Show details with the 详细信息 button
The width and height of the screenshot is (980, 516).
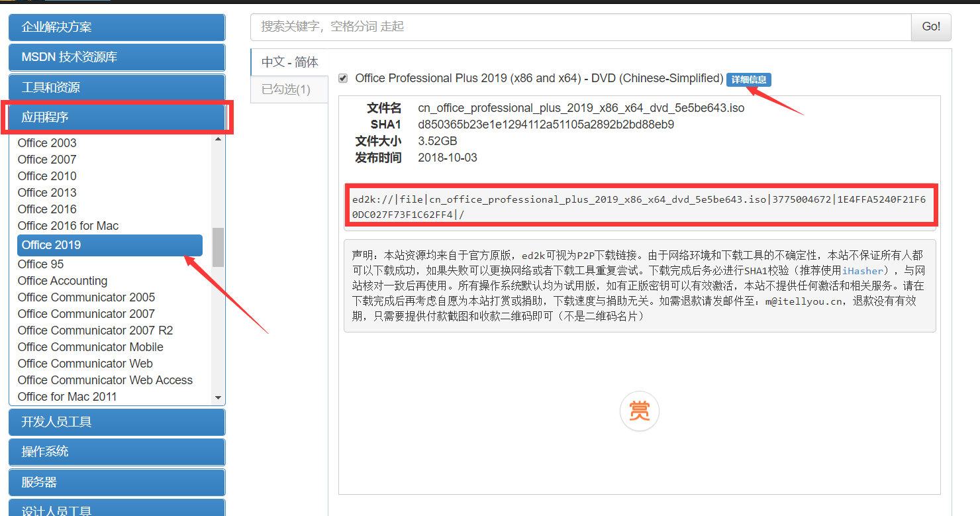[749, 79]
